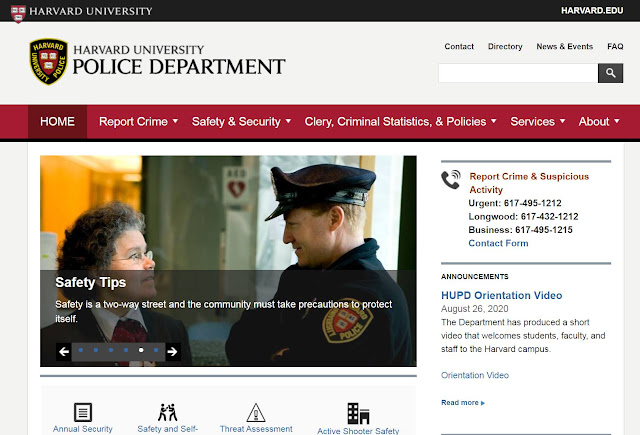Click the August 26, 2020 date
This screenshot has height=435, width=640.
(475, 308)
